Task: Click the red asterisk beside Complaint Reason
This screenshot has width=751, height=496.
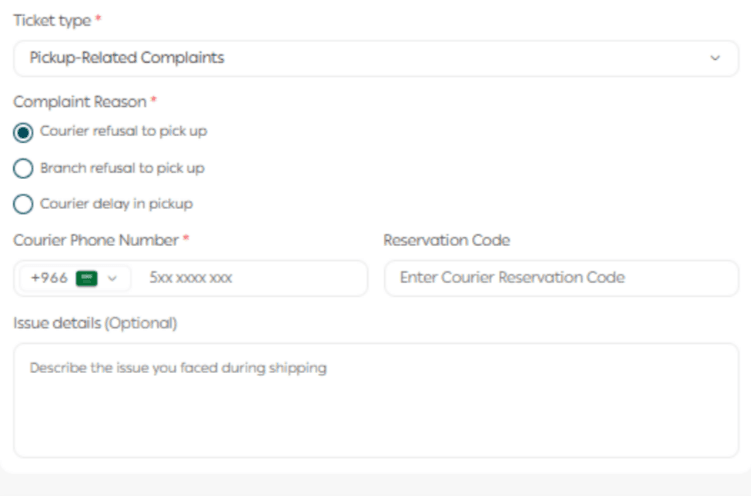Action: pos(154,101)
